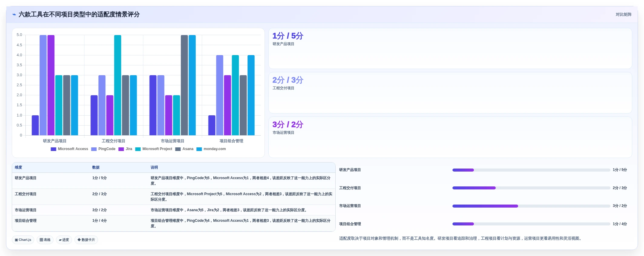Click the 市场运营项目 progress bar
Image resolution: width=644 pixels, height=256 pixels.
coord(531,206)
